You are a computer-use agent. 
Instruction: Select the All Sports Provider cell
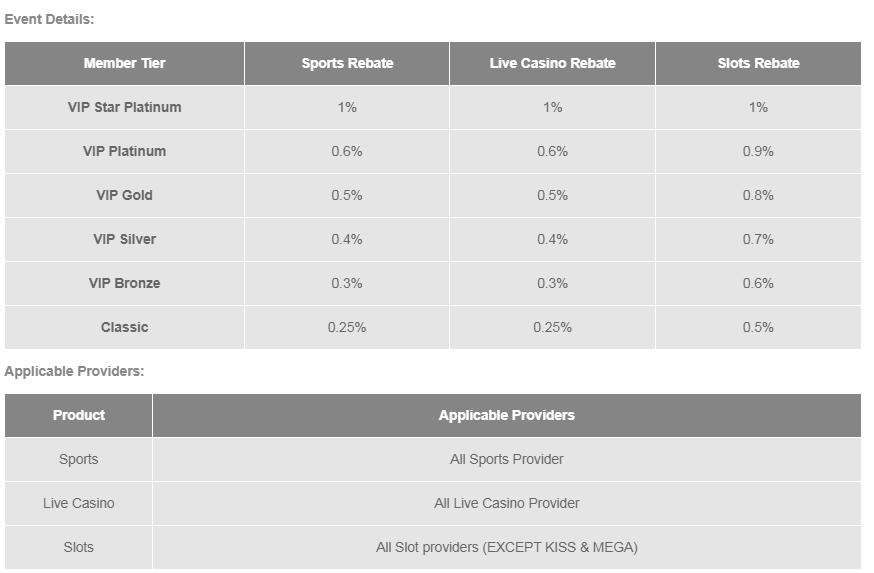[506, 459]
